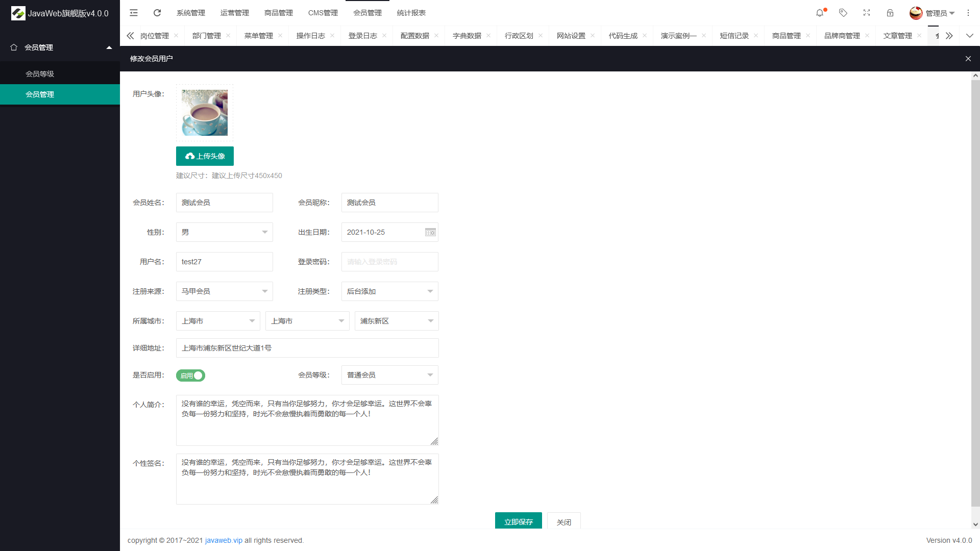
Task: Close the 登录日志 tab
Action: tap(384, 36)
